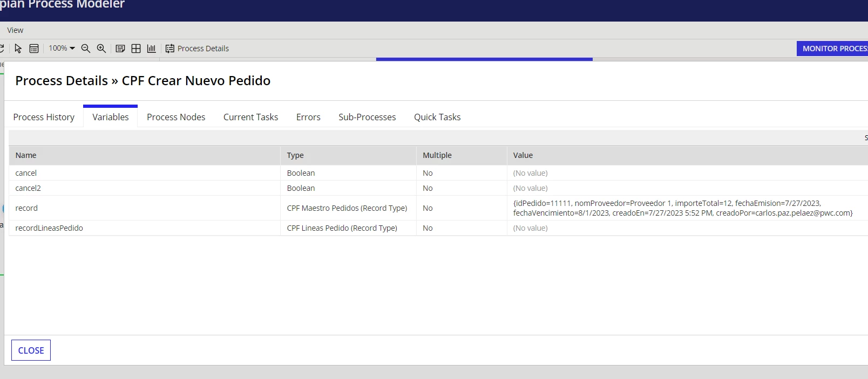Click '(No value)' in the cancel2 row
The width and height of the screenshot is (868, 379).
click(x=530, y=188)
